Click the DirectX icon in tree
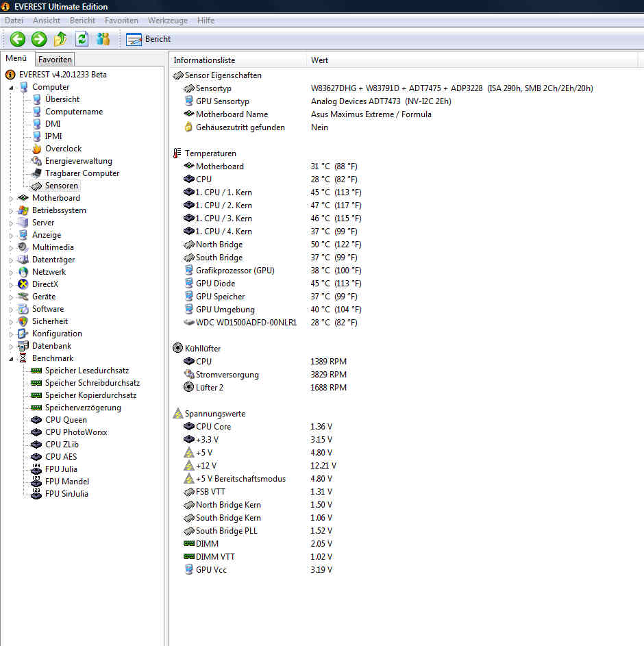Image resolution: width=644 pixels, height=646 pixels. tap(23, 284)
